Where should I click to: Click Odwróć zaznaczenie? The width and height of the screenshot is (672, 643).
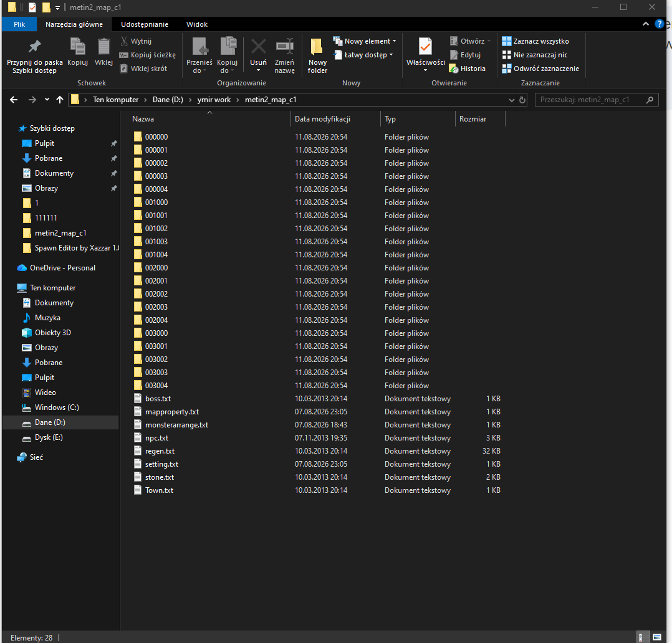(x=540, y=69)
